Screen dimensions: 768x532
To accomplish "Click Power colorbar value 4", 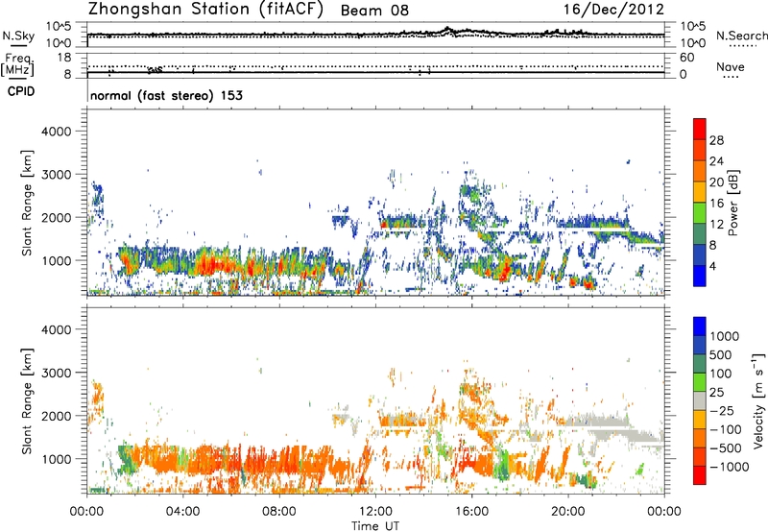I will coord(712,266).
